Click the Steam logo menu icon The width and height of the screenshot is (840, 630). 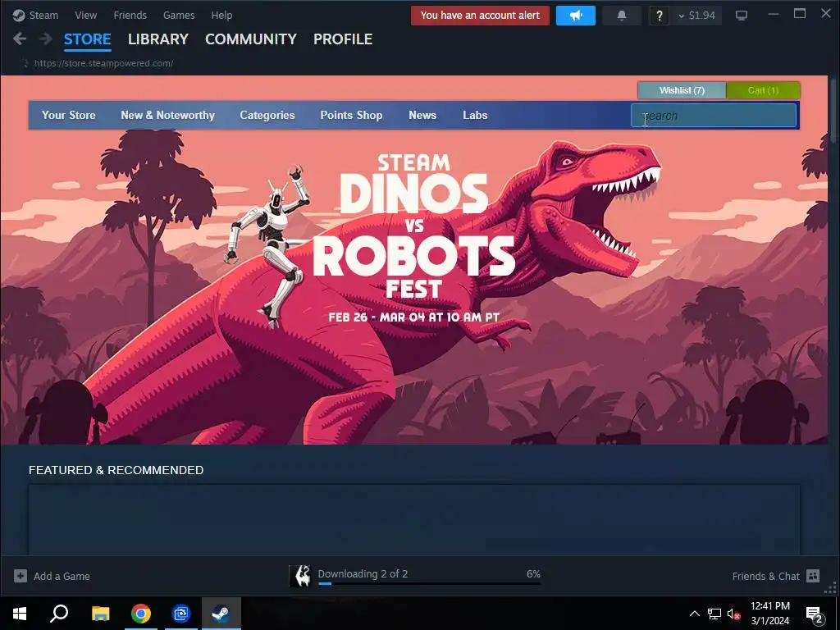coord(19,15)
